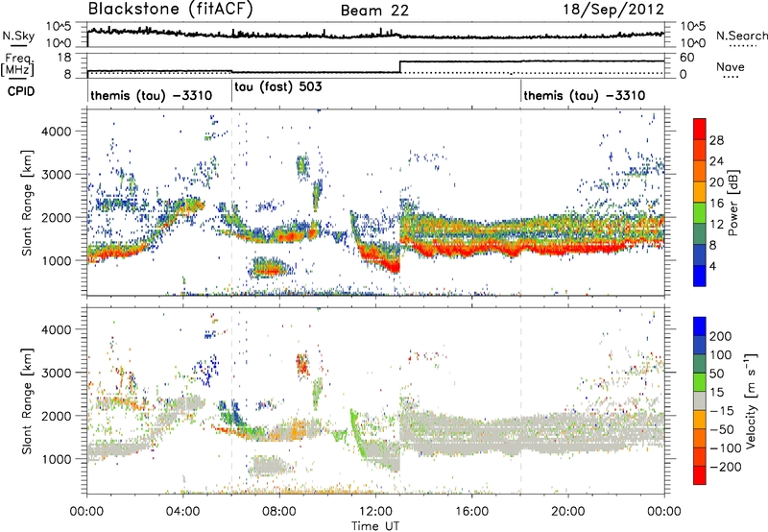The width and height of the screenshot is (768, 532).
Task: Click the 28 tick on power colorbar
Action: 716,140
